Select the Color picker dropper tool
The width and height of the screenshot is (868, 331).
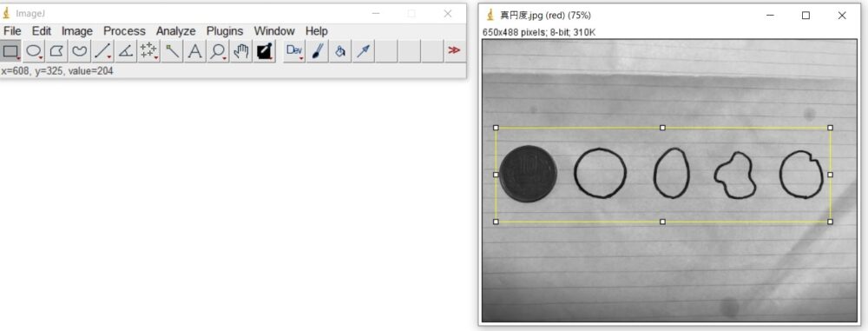click(265, 51)
